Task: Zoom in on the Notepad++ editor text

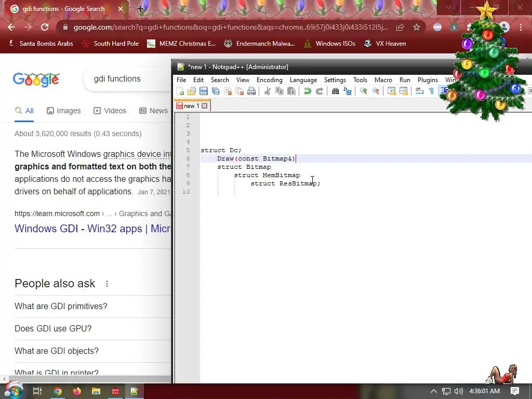Action: pyautogui.click(x=363, y=91)
